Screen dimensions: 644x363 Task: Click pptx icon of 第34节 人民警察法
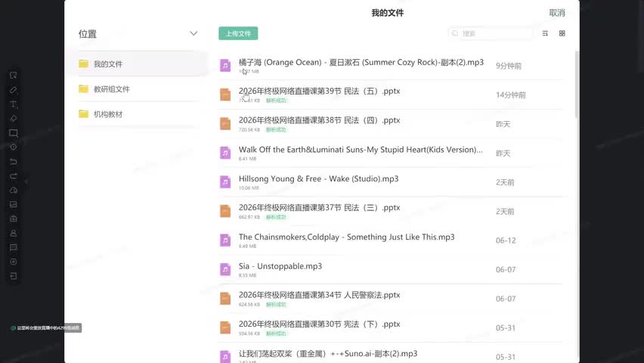pos(225,299)
